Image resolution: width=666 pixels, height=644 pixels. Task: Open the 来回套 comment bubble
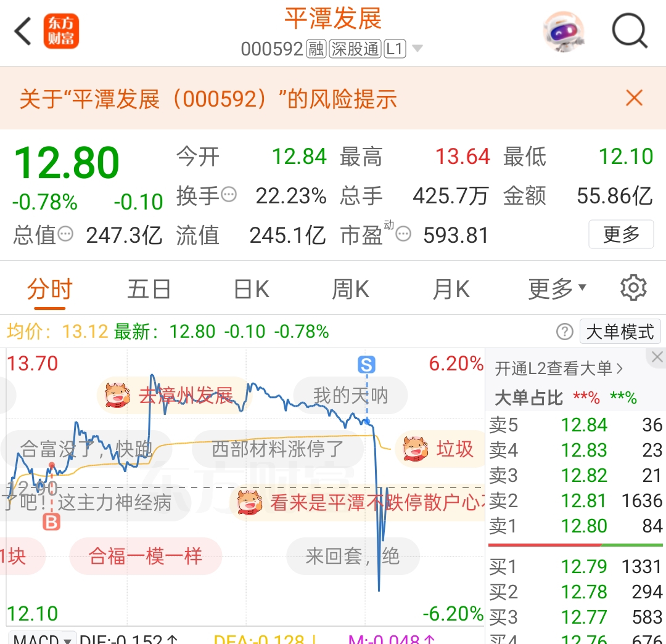point(353,556)
